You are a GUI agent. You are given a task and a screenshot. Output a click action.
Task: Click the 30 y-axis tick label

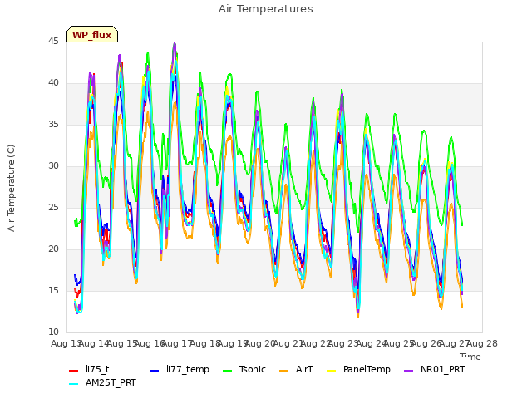click(53, 166)
